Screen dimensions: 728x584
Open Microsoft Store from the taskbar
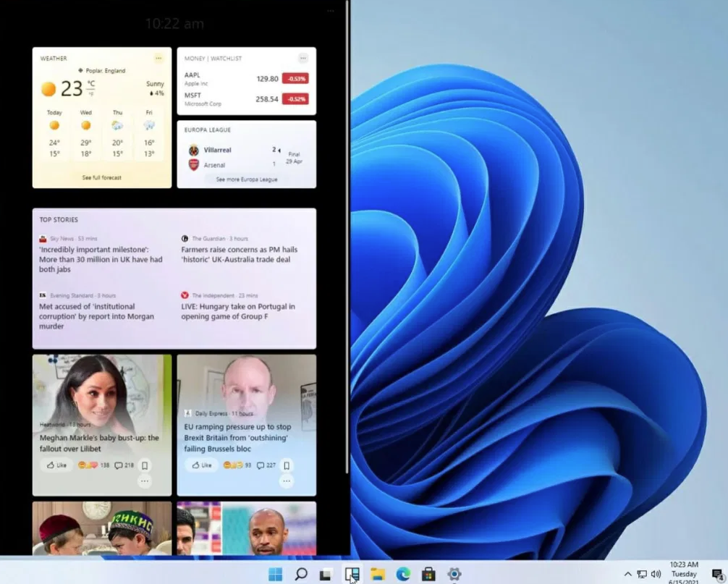[x=428, y=575]
